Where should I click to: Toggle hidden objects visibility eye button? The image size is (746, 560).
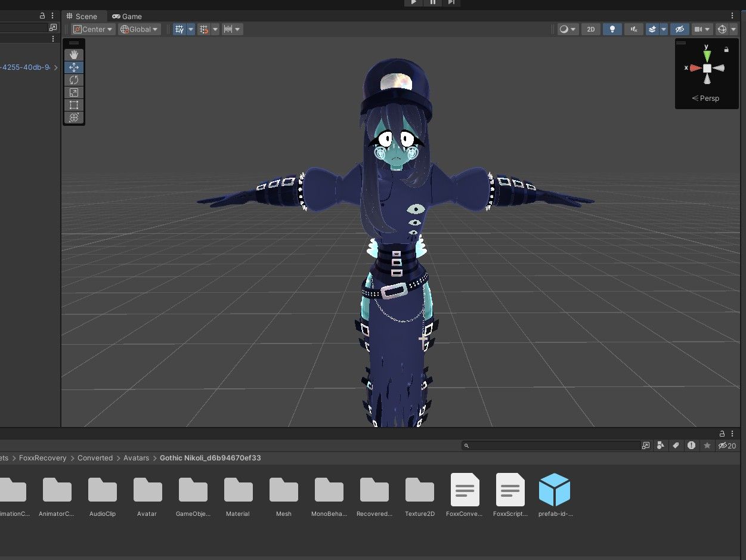click(x=679, y=29)
